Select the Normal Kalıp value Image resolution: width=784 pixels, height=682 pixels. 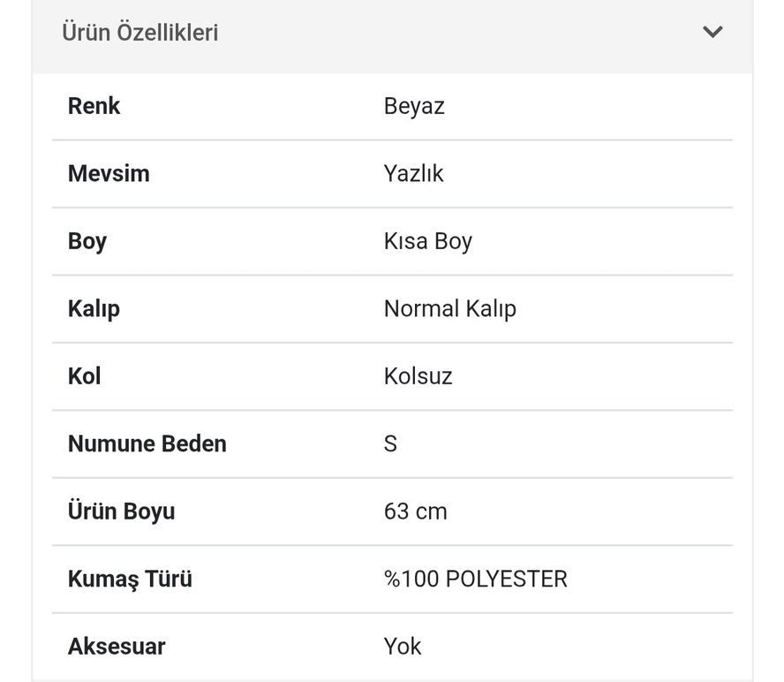point(450,309)
